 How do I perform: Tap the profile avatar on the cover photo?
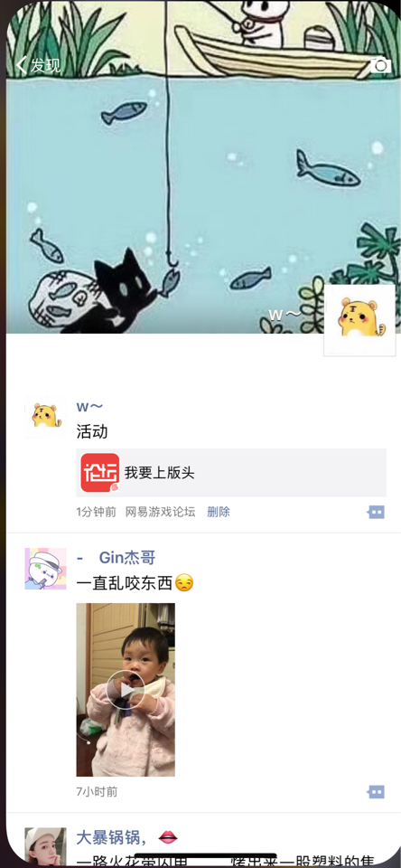(359, 320)
